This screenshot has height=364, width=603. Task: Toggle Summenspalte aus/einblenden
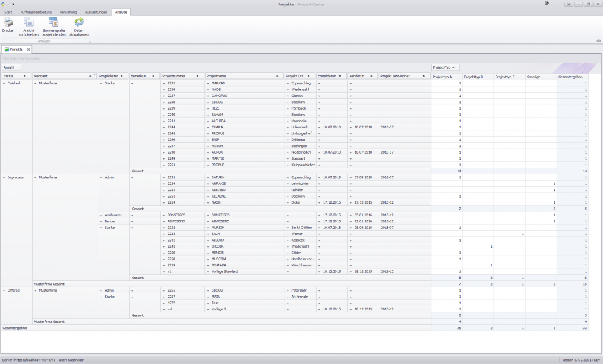(54, 22)
